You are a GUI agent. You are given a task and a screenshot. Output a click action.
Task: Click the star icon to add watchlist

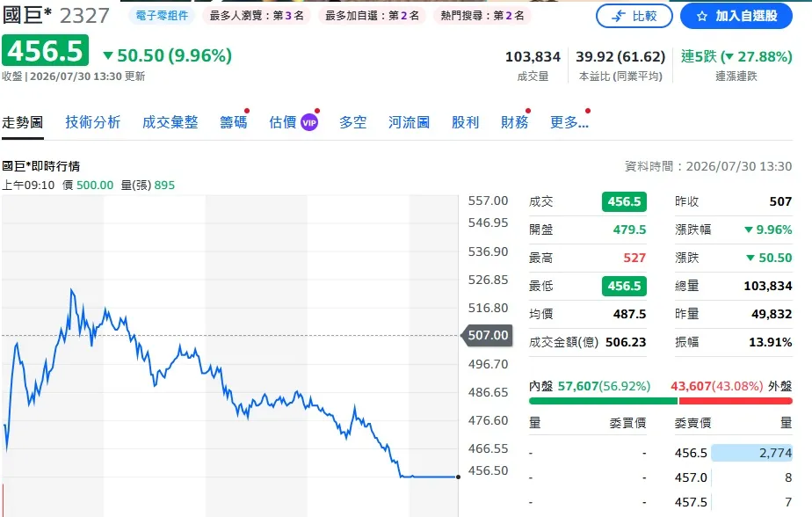tap(701, 17)
